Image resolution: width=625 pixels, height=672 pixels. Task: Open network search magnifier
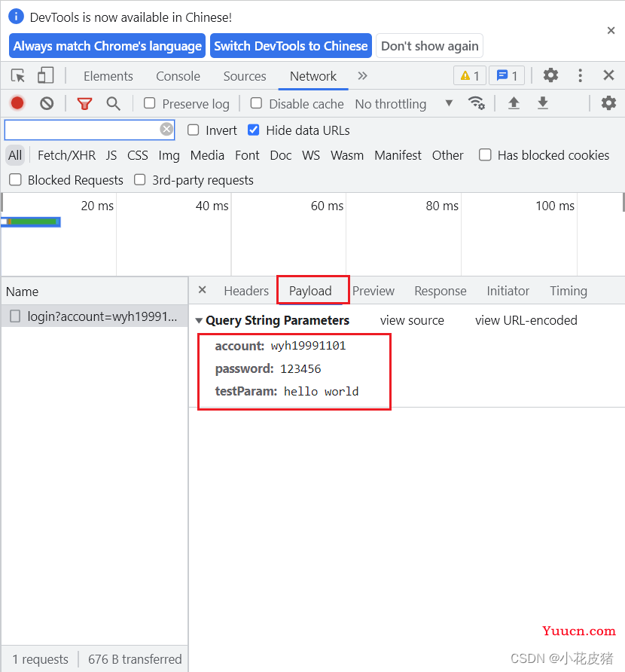113,103
